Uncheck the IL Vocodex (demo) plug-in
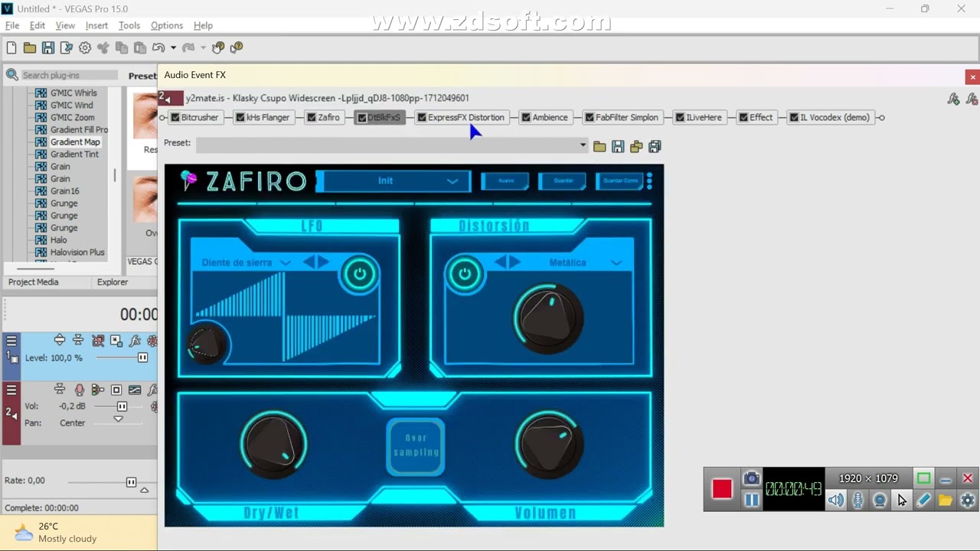The image size is (980, 551). pos(794,118)
